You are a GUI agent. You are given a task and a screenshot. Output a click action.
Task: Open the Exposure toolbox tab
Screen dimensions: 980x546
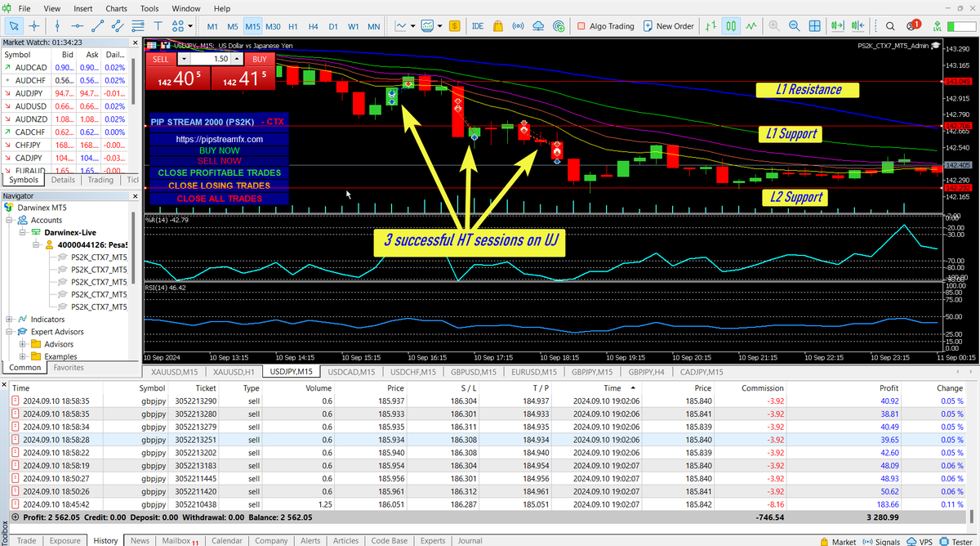point(65,540)
